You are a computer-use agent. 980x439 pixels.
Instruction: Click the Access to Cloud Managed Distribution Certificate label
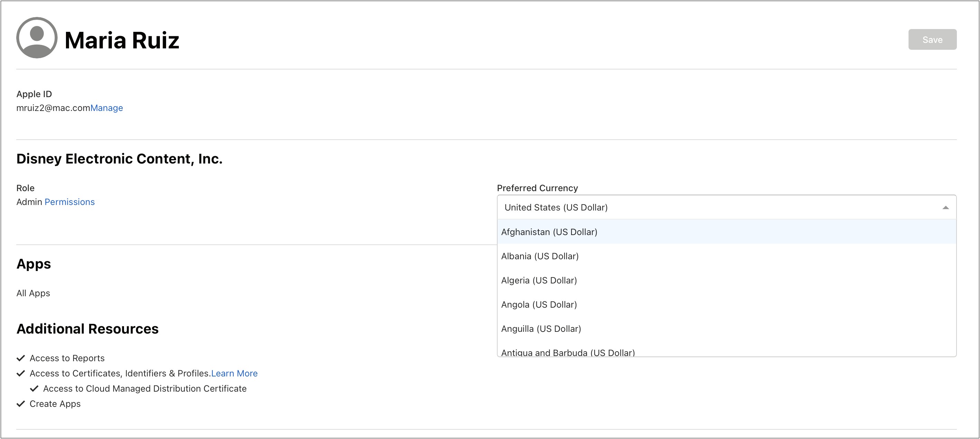point(145,389)
